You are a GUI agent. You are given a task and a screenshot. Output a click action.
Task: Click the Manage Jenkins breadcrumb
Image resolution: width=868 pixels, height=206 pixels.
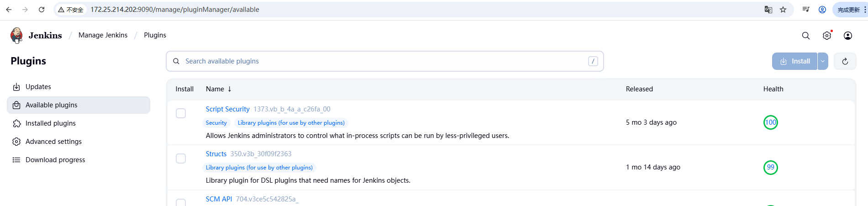click(103, 35)
